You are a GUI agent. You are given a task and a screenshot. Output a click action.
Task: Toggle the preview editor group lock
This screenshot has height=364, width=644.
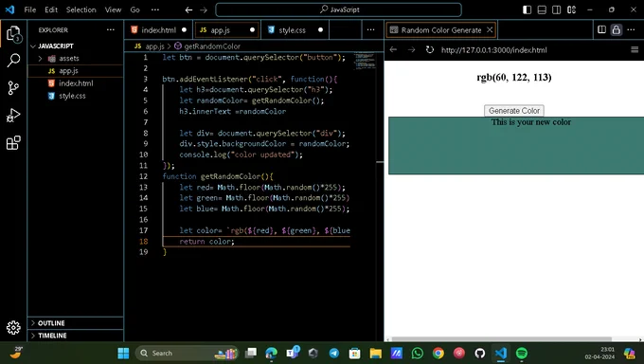click(617, 29)
